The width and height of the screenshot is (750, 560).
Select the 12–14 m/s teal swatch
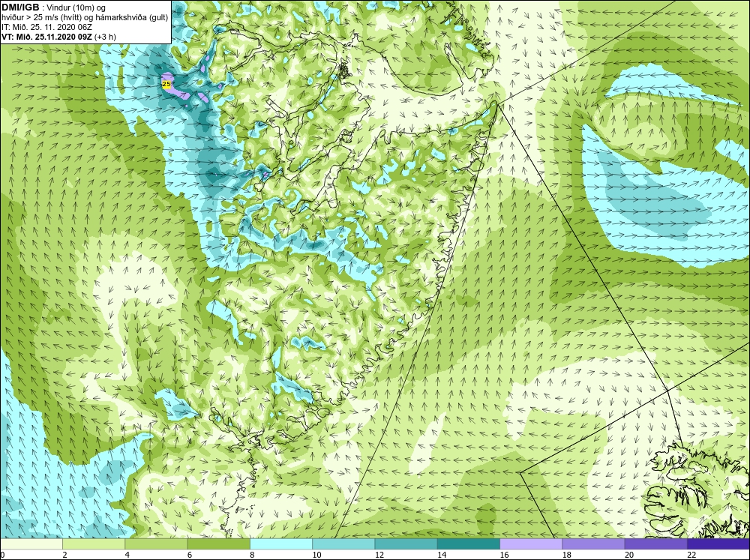pyautogui.click(x=406, y=544)
